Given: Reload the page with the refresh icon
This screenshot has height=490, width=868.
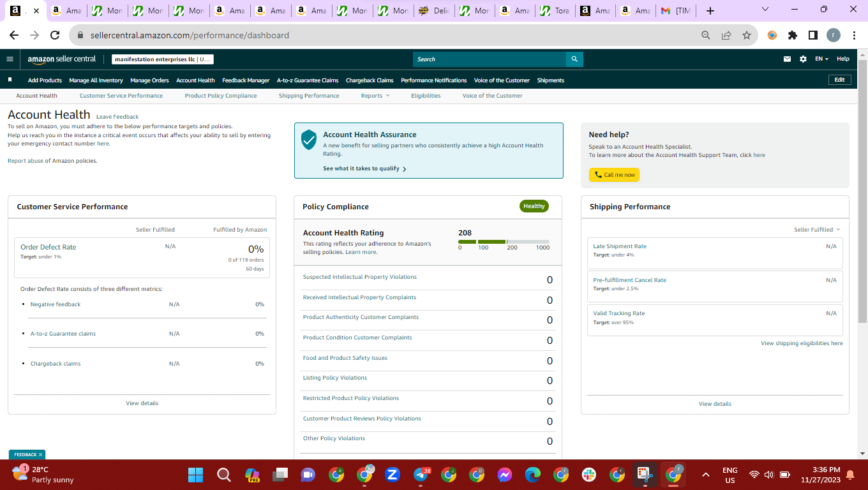Looking at the screenshot, I should 55,35.
